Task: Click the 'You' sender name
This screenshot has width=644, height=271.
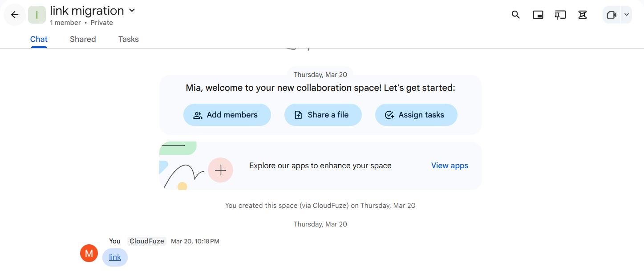Action: [115, 241]
